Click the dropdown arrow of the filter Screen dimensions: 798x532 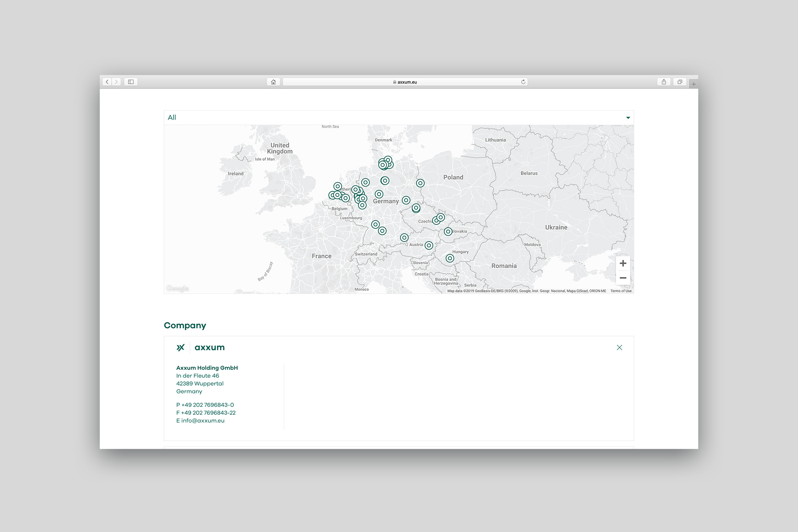[628, 118]
